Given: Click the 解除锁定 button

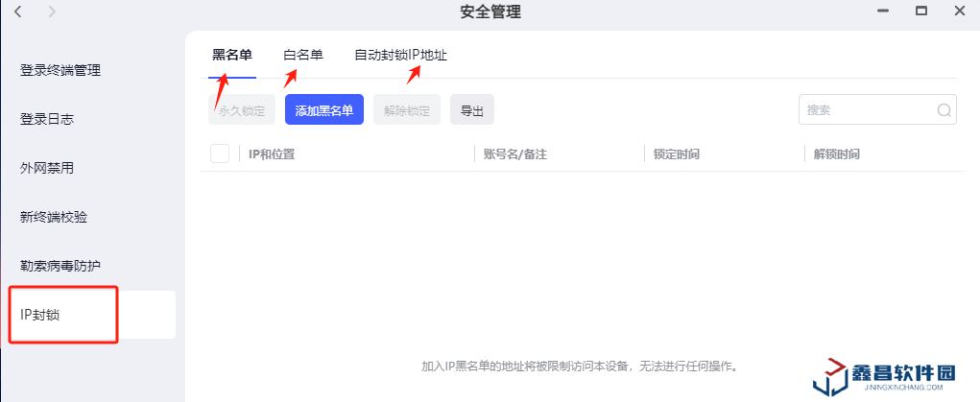Looking at the screenshot, I should [x=407, y=110].
